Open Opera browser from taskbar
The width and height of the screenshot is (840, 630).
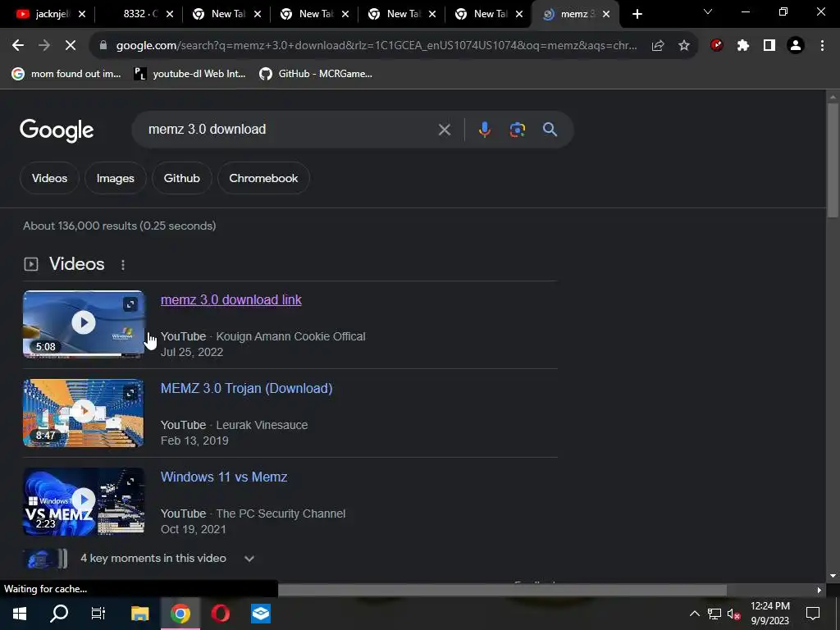[x=220, y=614]
